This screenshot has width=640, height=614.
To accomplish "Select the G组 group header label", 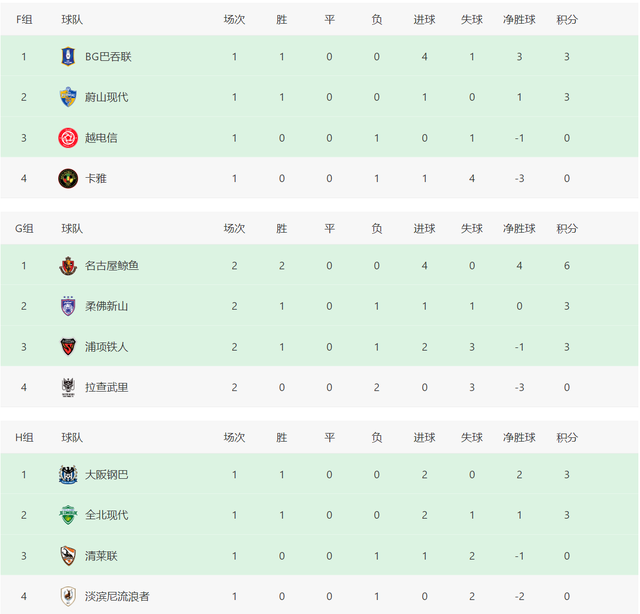I will pyautogui.click(x=24, y=228).
